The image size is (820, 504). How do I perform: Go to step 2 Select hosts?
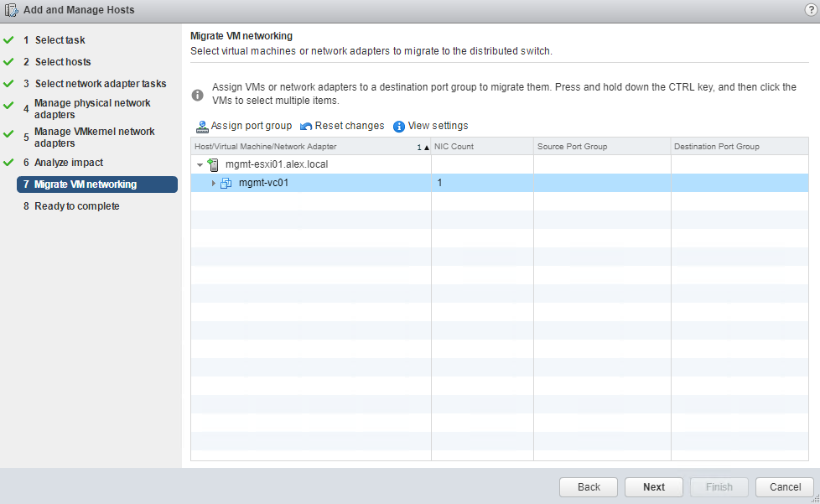[x=57, y=62]
